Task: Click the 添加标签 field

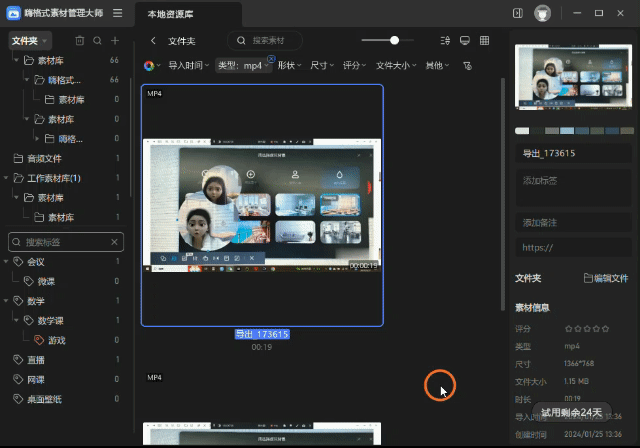Action: (573, 190)
